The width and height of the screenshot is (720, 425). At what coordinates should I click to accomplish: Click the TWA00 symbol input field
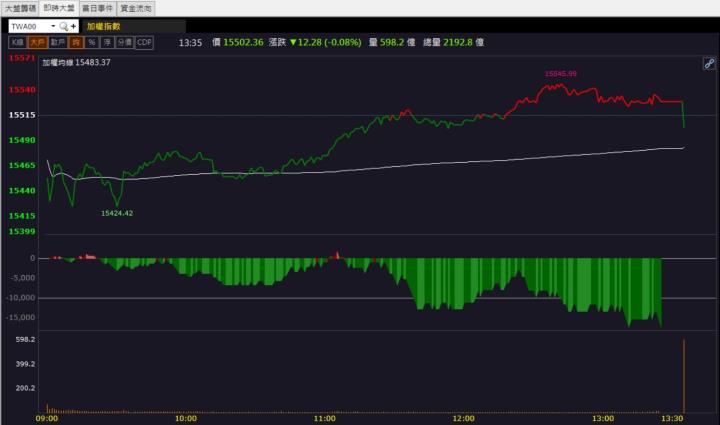[28, 26]
